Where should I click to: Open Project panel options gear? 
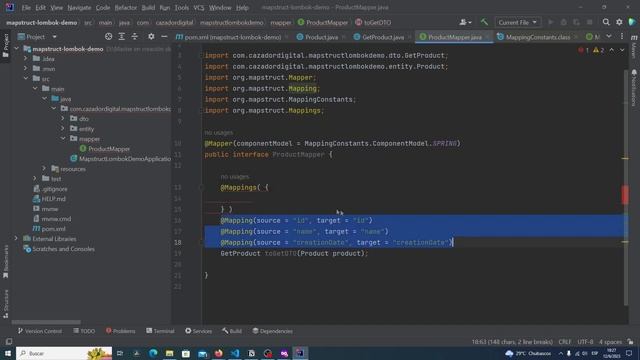point(151,37)
